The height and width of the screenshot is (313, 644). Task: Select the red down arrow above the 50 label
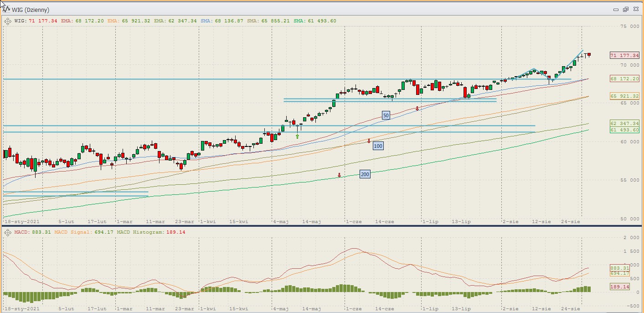pos(417,108)
